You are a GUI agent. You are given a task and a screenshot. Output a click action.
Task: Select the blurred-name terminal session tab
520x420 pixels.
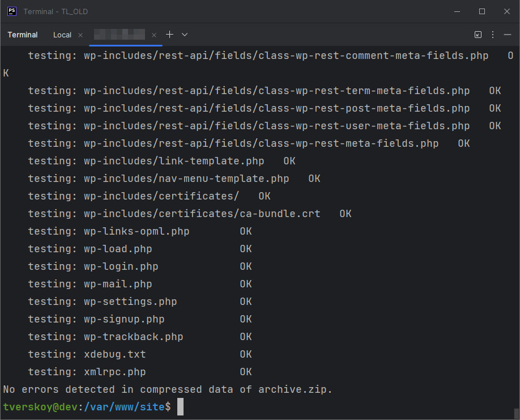pos(120,35)
